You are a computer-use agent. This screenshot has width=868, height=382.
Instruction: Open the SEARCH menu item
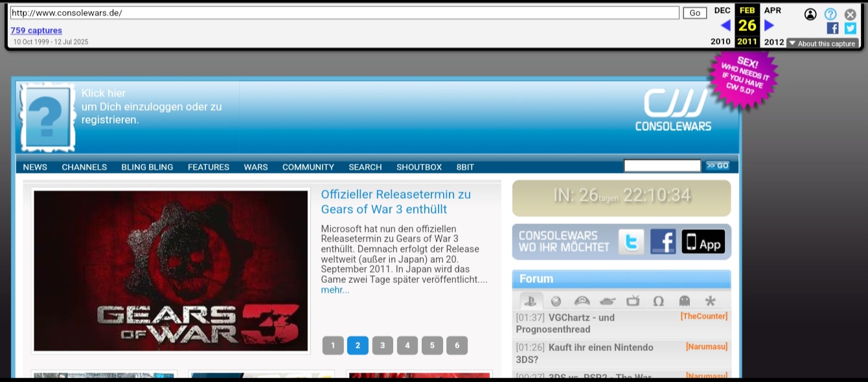[x=365, y=167]
